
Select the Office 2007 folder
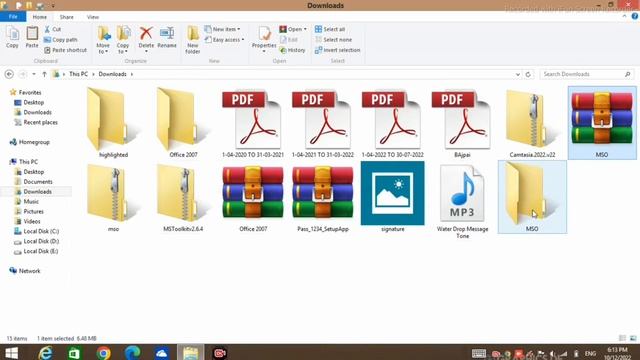coord(183,122)
